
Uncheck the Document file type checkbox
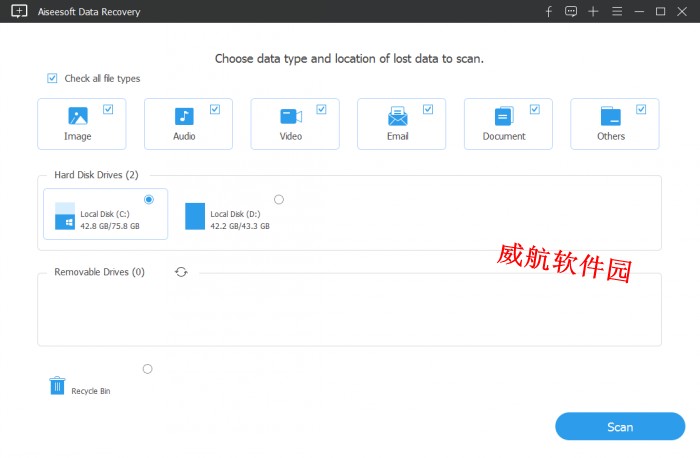534,109
